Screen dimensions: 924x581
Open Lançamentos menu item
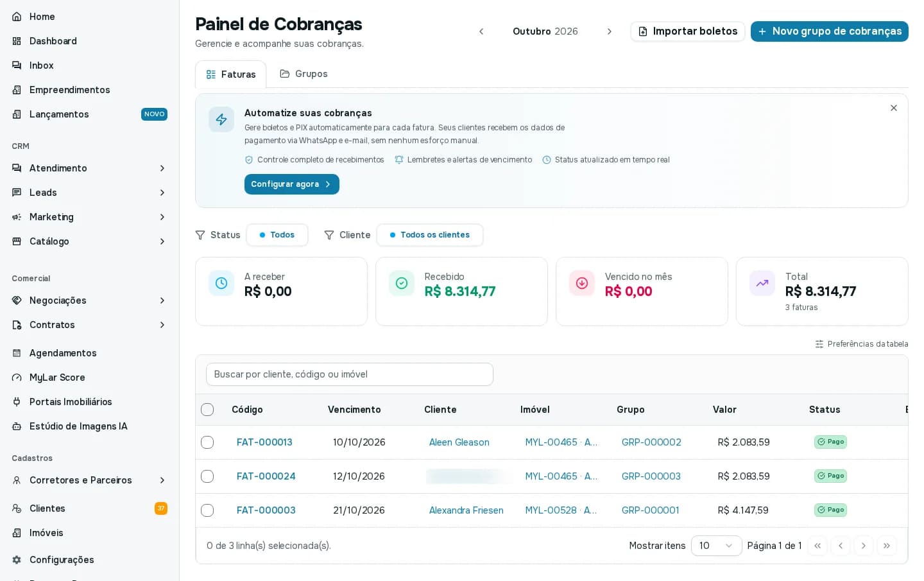click(x=90, y=114)
